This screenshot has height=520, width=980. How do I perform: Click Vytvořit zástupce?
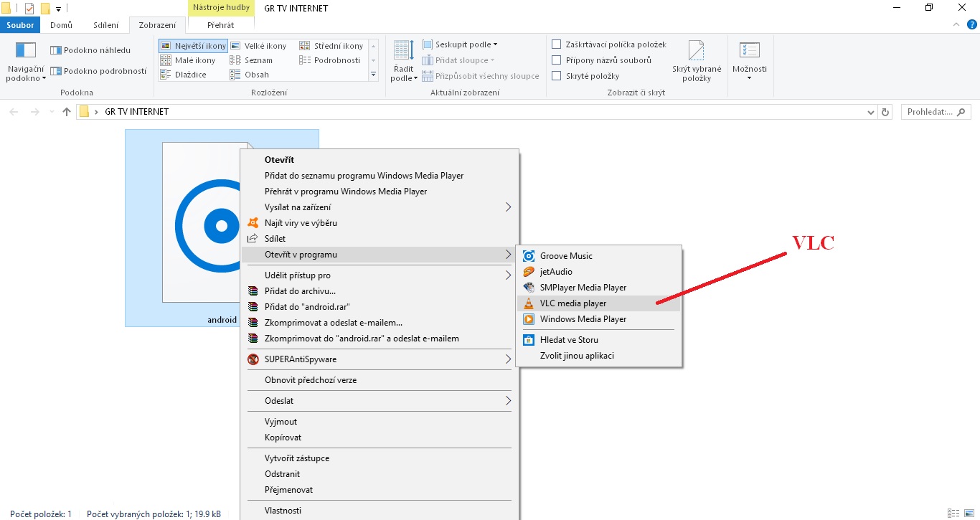pos(379,458)
